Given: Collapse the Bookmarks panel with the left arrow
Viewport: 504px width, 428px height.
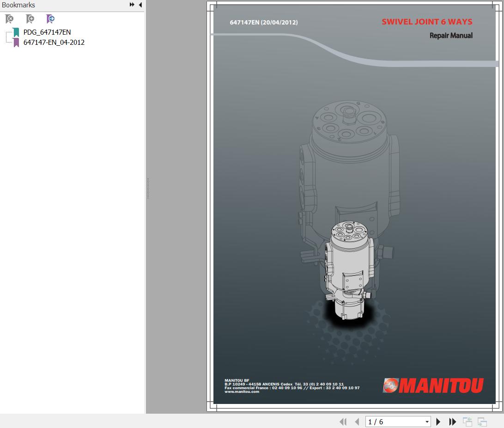Looking at the screenshot, I should coord(140,5).
